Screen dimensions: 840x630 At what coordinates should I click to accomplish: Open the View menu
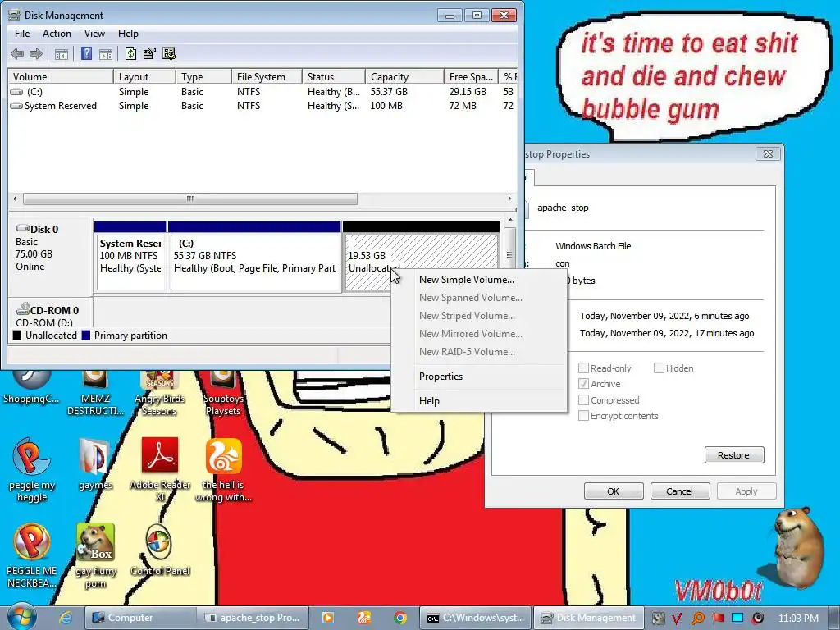coord(94,33)
